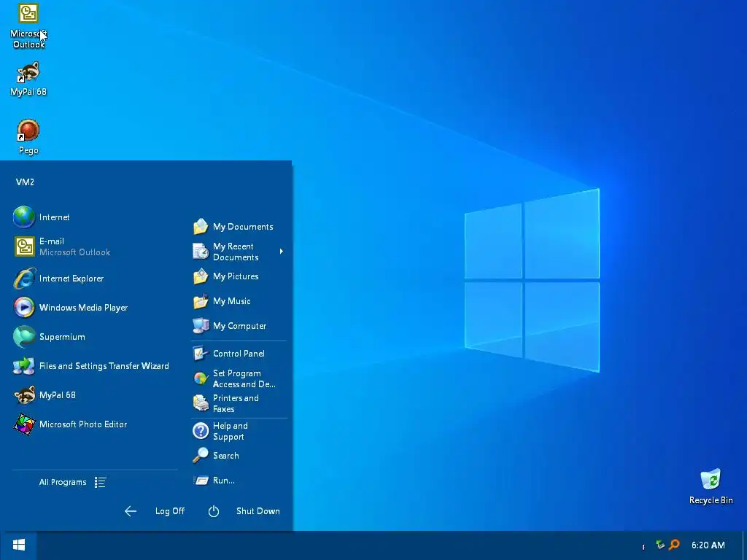Click the Microsoft Photo Editor icon
The width and height of the screenshot is (747, 560).
click(24, 424)
